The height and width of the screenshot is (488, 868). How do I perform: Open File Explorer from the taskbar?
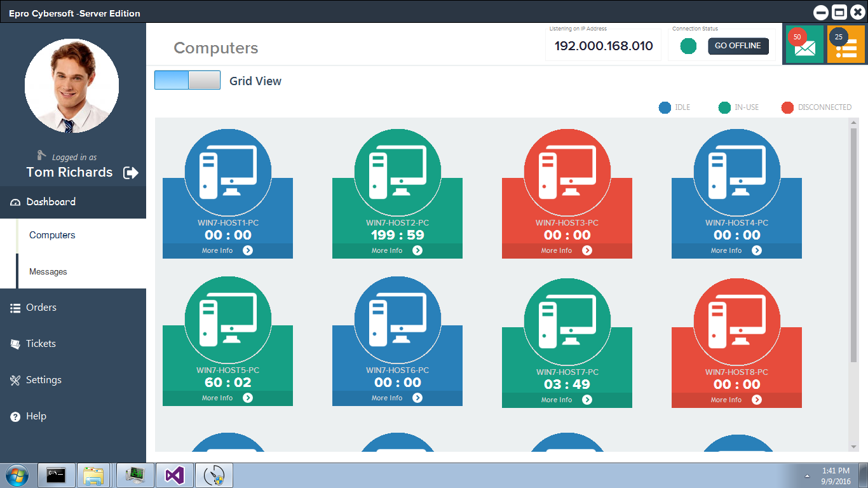point(94,475)
